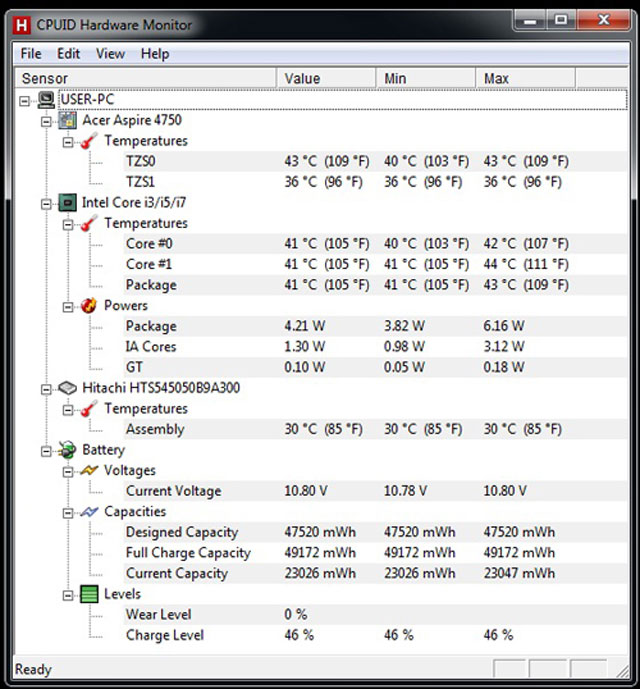The width and height of the screenshot is (640, 689).
Task: Click the Min column header
Action: 426,78
